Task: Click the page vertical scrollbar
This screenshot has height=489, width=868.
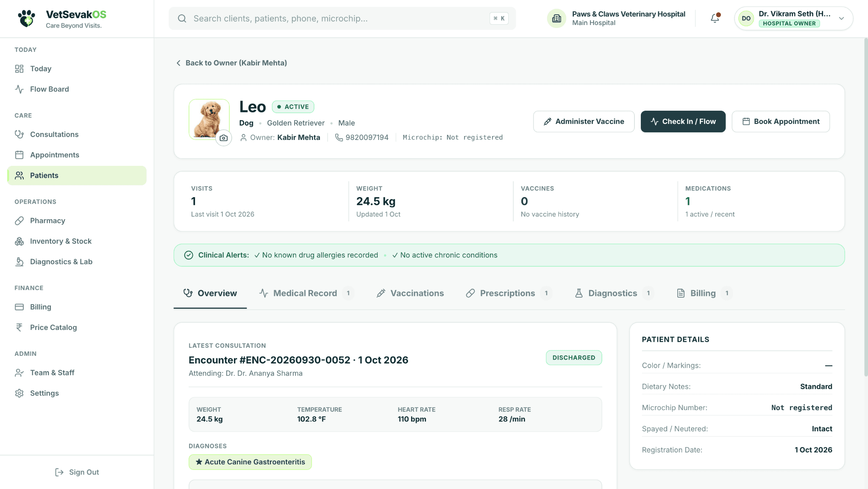Action: (865, 207)
